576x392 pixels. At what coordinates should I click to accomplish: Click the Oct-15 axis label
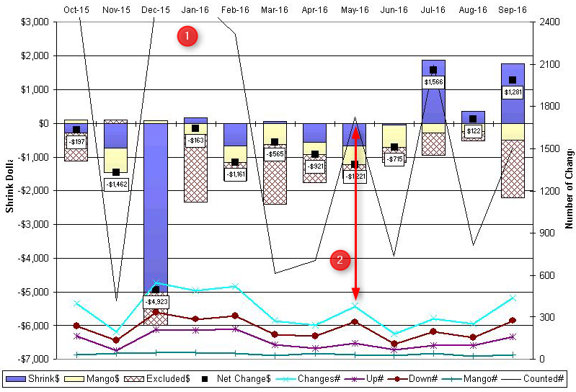tap(76, 10)
